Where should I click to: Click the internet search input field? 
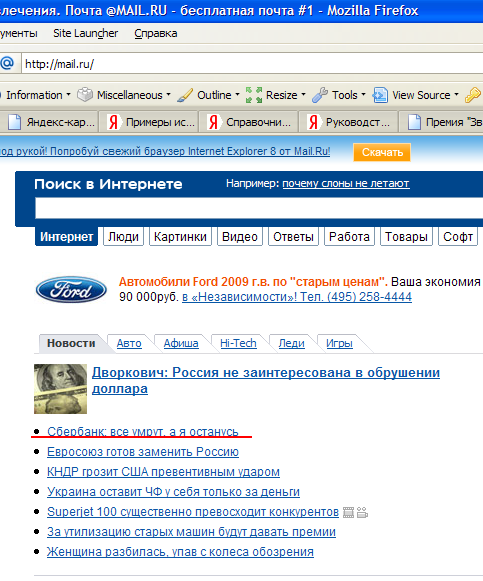(x=259, y=208)
